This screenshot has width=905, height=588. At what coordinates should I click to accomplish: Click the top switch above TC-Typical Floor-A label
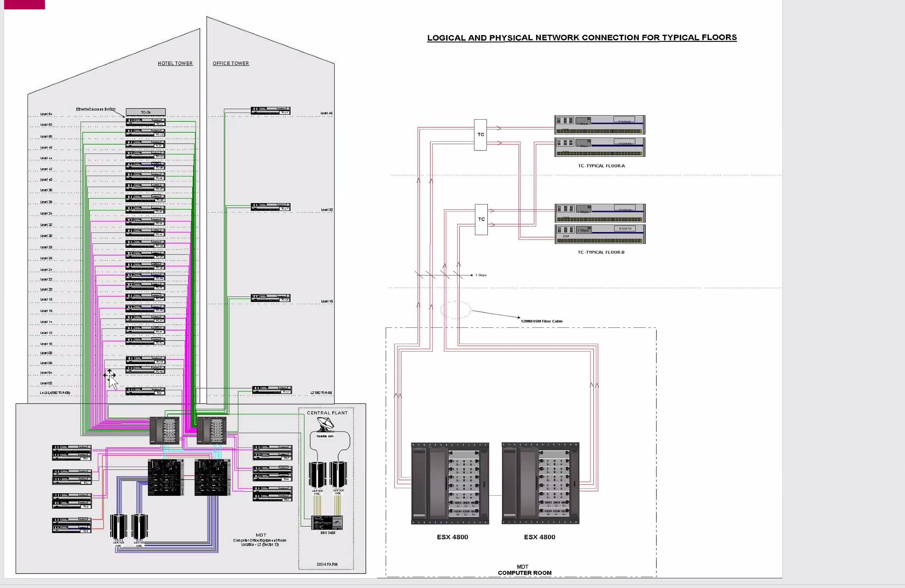tap(599, 125)
